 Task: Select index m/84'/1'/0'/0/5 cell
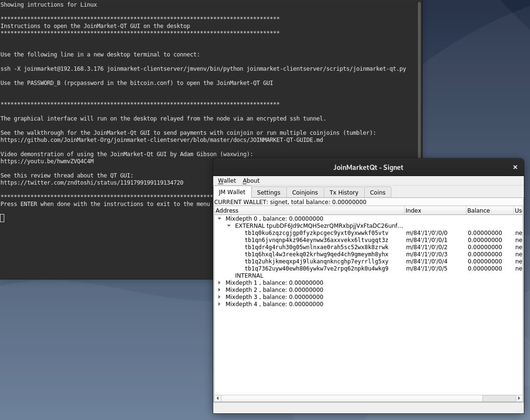pyautogui.click(x=426, y=268)
